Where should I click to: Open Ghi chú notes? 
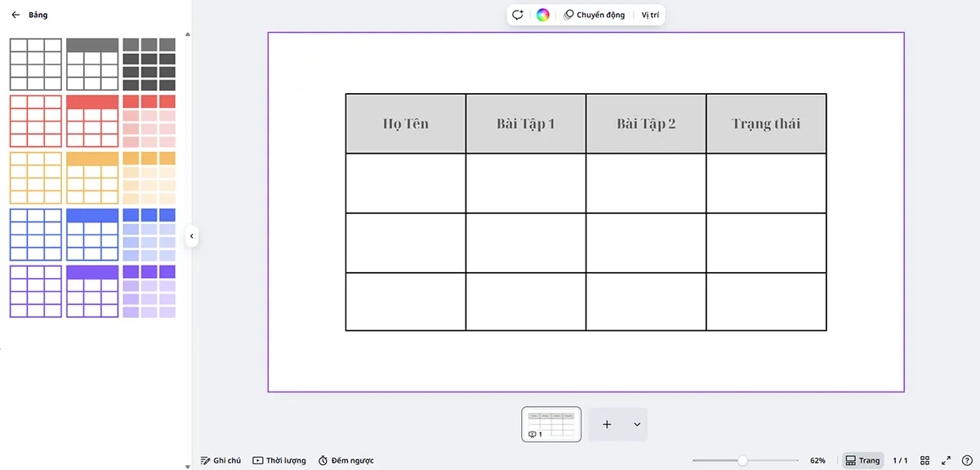221,460
